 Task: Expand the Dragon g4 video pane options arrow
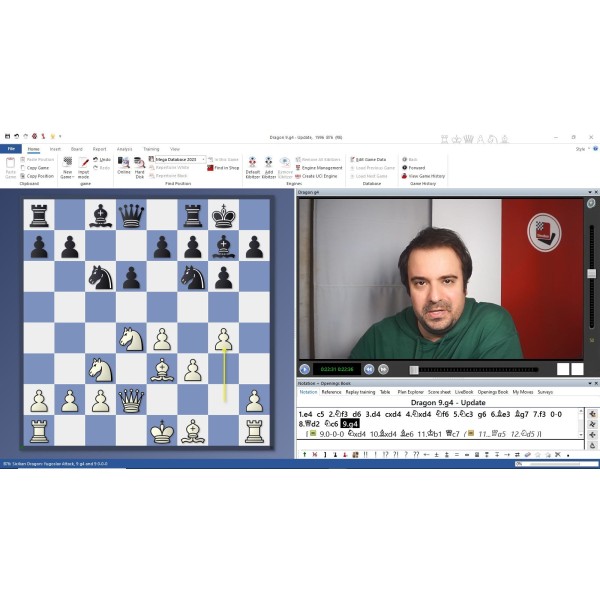tap(590, 192)
